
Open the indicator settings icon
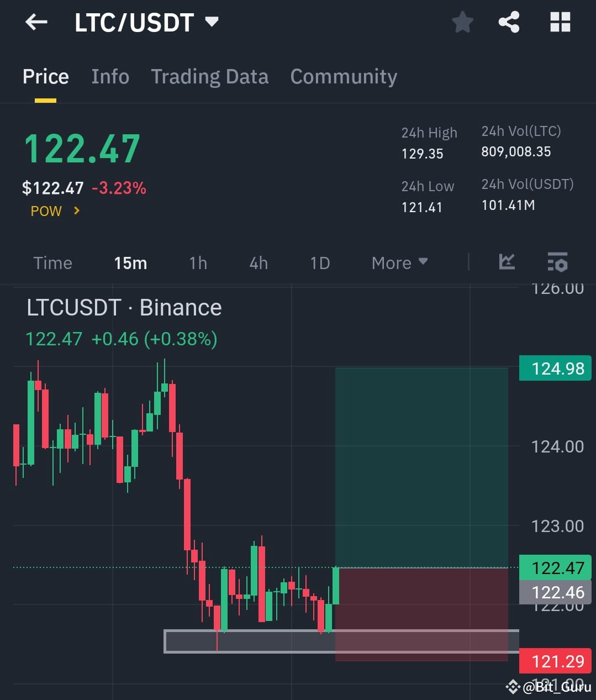[557, 262]
